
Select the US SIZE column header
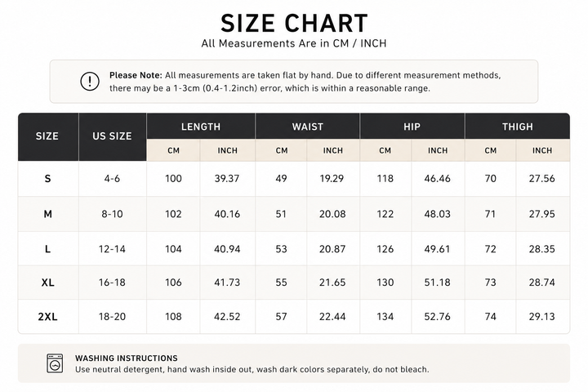112,136
